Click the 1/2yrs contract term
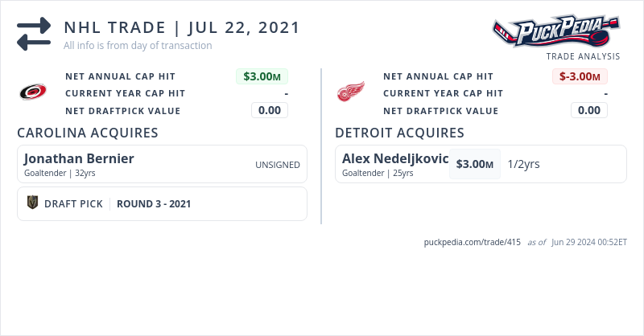Viewport: 644px width, 336px height. [x=523, y=164]
